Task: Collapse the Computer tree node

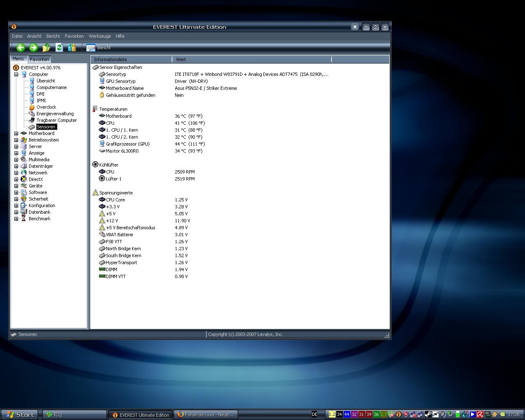Action: coord(16,74)
